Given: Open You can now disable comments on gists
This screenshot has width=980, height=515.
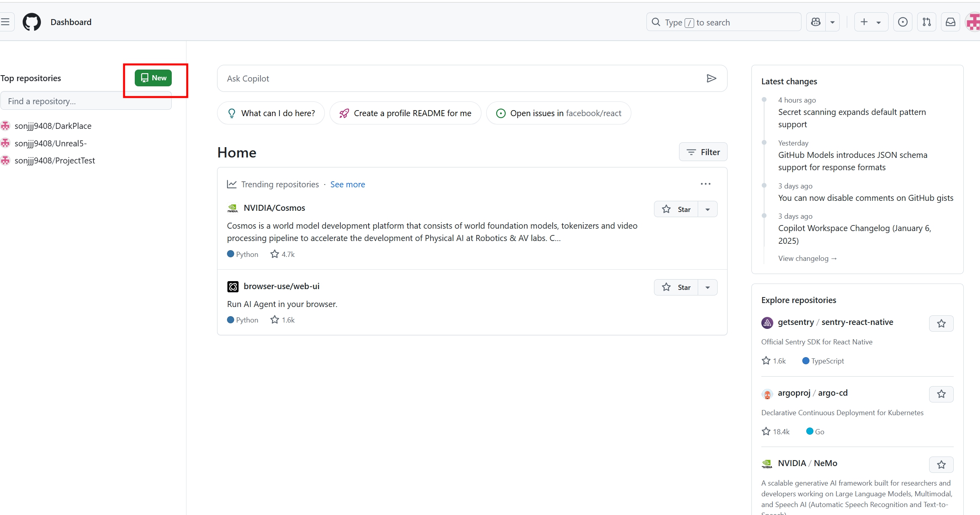Looking at the screenshot, I should coord(866,198).
